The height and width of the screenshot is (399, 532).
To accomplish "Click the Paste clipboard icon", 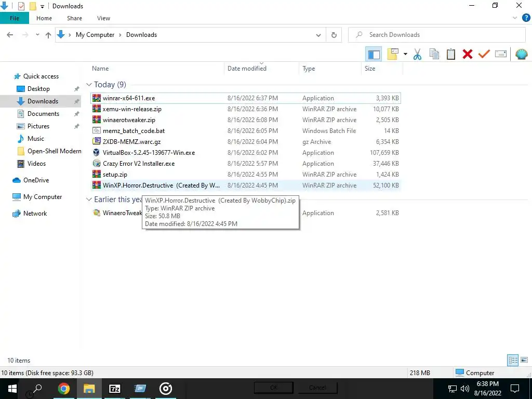I will 451,54.
